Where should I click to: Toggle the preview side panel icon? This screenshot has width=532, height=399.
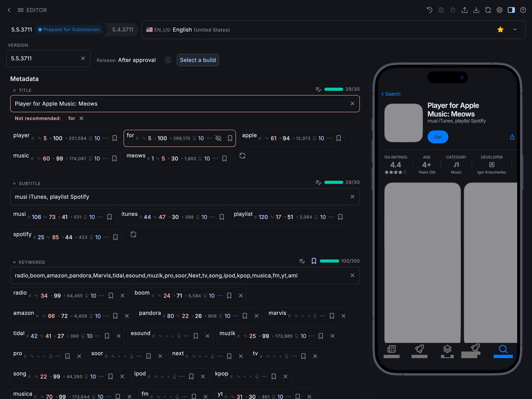pyautogui.click(x=511, y=10)
